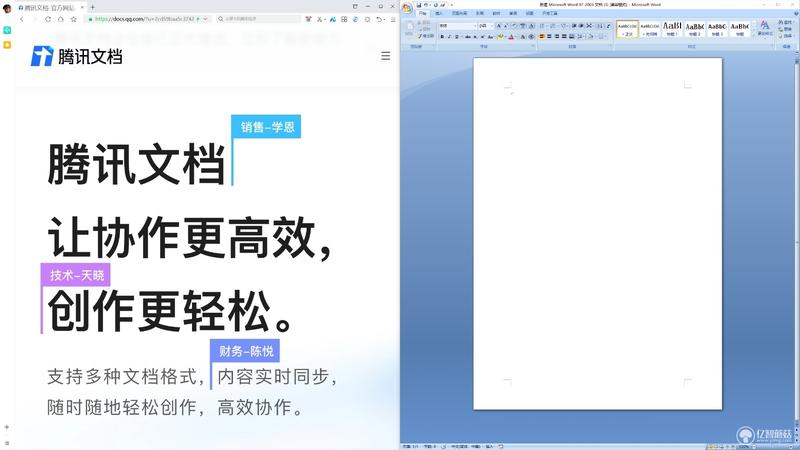
Task: Align text left in Word
Action: coord(542,37)
